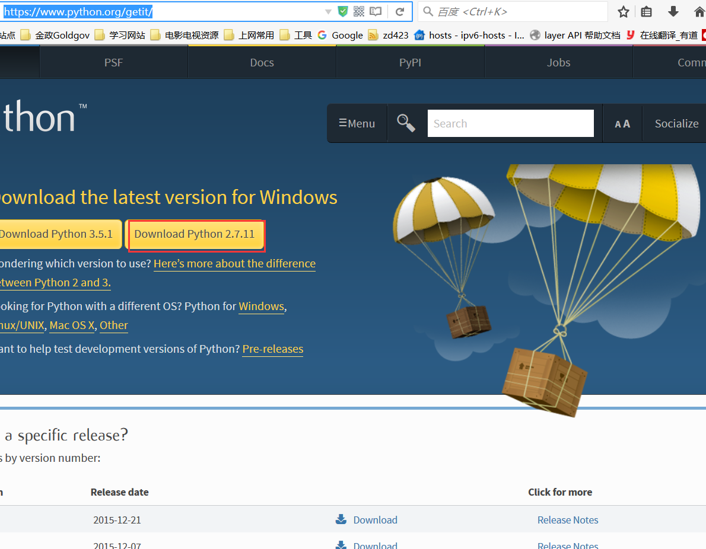Viewport: 706px width, 549px height.
Task: Click Download link for 2015-12-21 release
Action: 375,520
